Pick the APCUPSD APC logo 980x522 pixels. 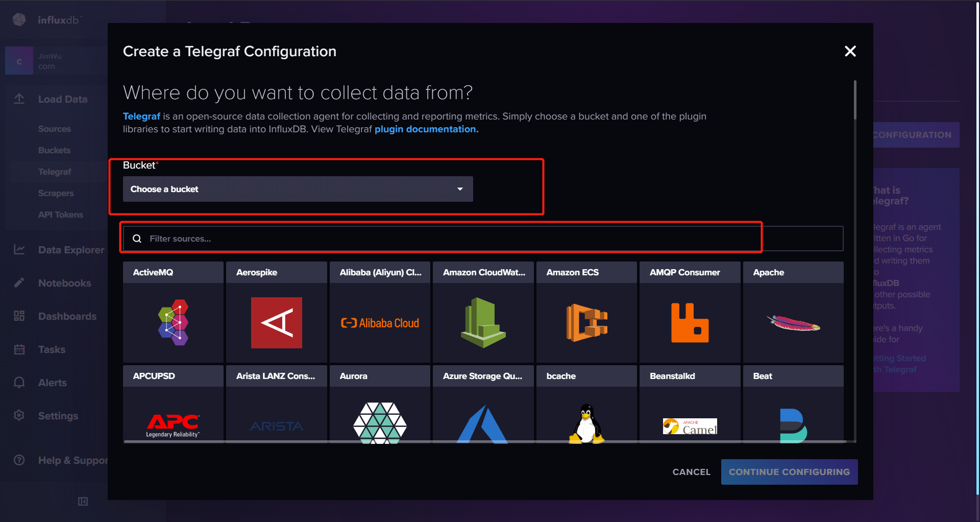point(173,425)
